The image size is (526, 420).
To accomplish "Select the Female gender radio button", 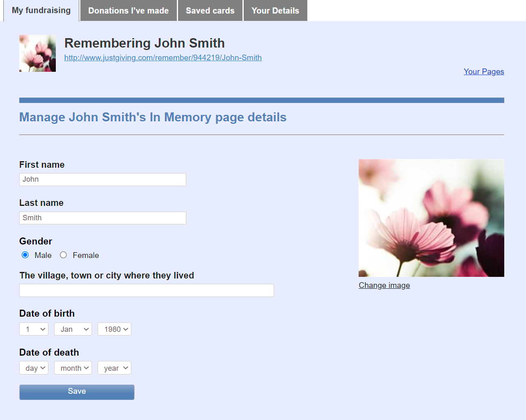I will tap(63, 255).
